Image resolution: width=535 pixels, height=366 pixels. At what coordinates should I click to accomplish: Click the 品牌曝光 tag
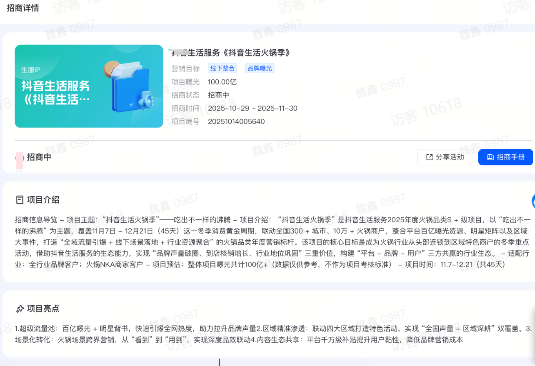259,68
